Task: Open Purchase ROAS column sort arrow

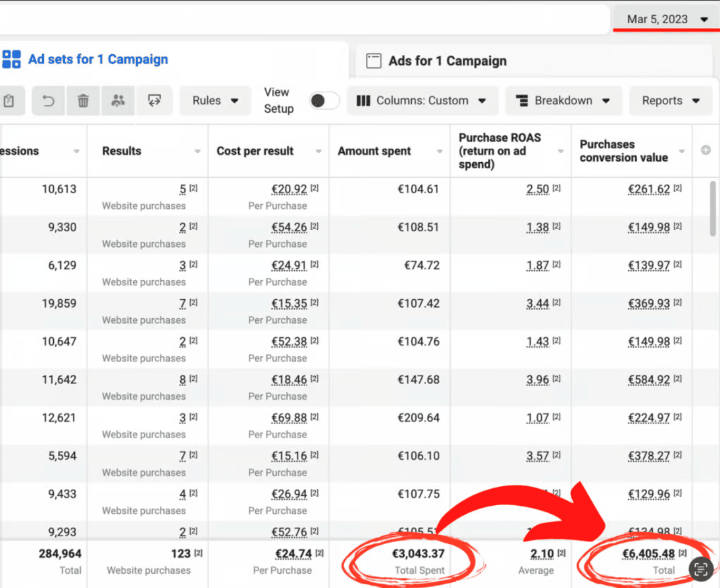Action: click(561, 151)
